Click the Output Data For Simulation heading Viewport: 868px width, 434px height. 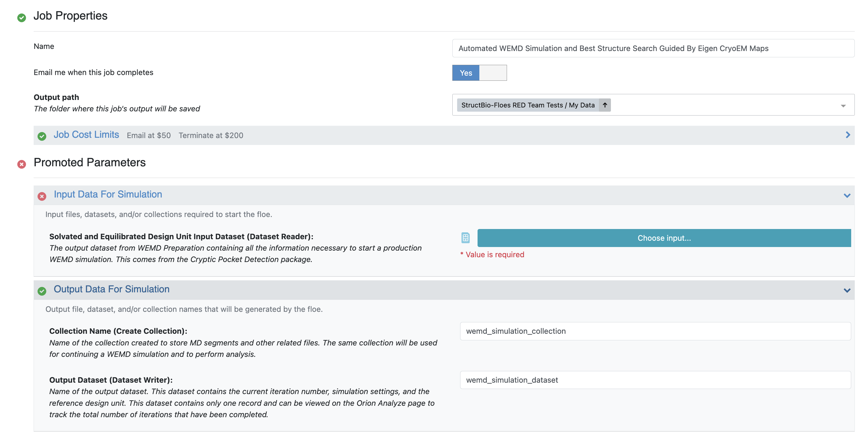coord(111,289)
